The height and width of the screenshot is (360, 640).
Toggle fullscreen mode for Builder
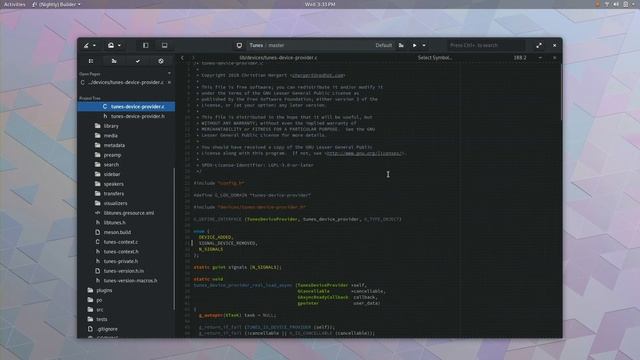pos(539,45)
